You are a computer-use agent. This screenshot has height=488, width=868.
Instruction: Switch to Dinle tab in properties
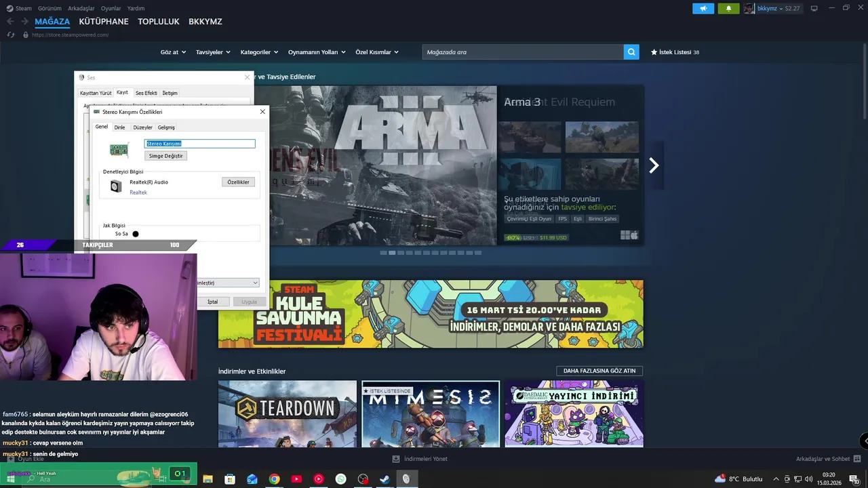click(119, 127)
